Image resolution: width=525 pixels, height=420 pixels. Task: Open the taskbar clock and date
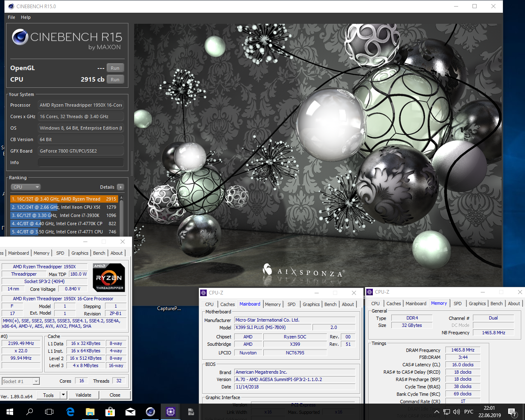tap(489, 412)
